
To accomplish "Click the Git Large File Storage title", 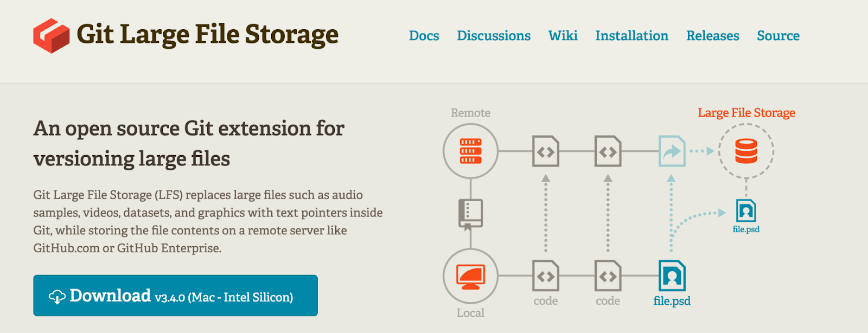I will [x=207, y=35].
